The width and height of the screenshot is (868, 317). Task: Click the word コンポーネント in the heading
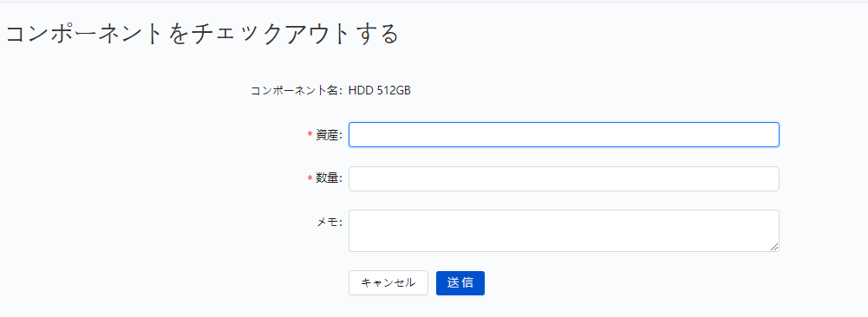pos(83,34)
